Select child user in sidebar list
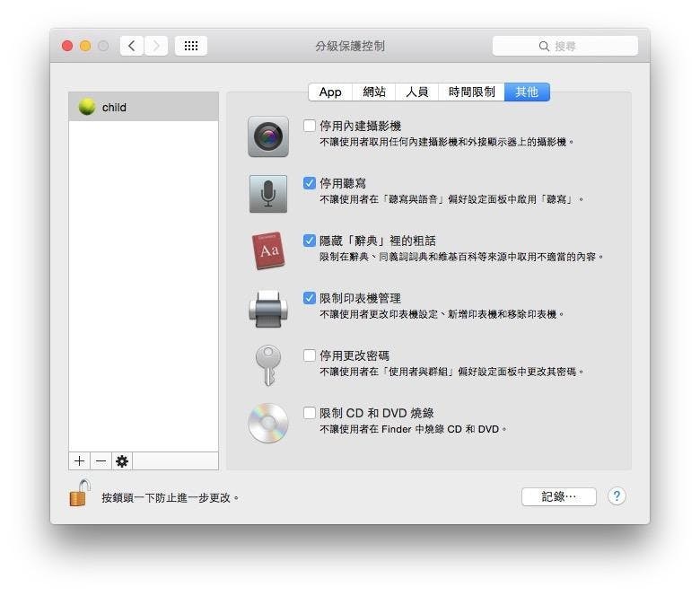This screenshot has height=596, width=700. [x=144, y=107]
